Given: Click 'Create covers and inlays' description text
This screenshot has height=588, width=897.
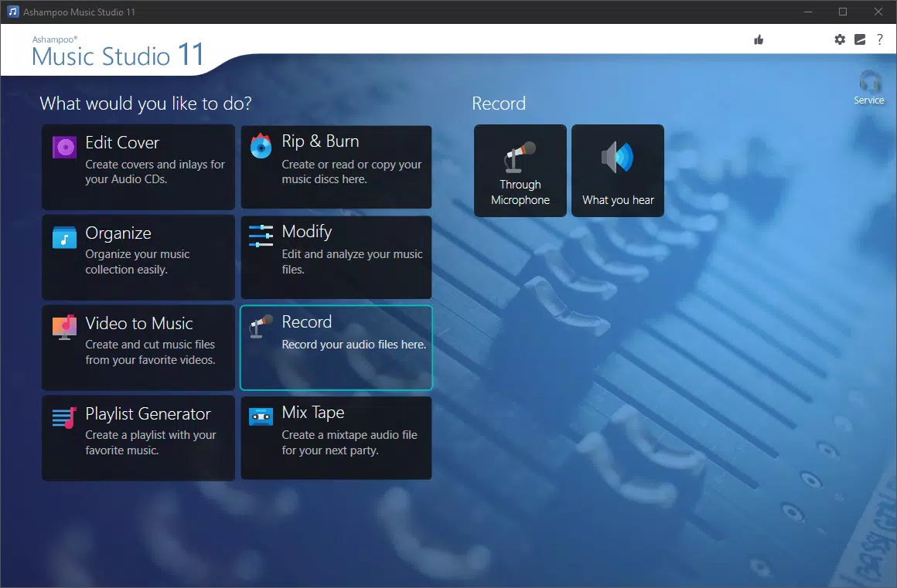Looking at the screenshot, I should pyautogui.click(x=155, y=172).
